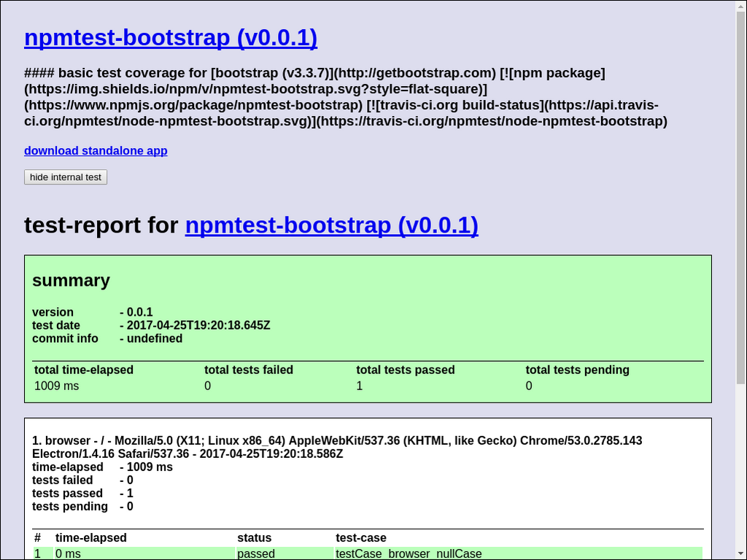Click the scrollbar down arrow
The image size is (747, 560).
point(740,554)
